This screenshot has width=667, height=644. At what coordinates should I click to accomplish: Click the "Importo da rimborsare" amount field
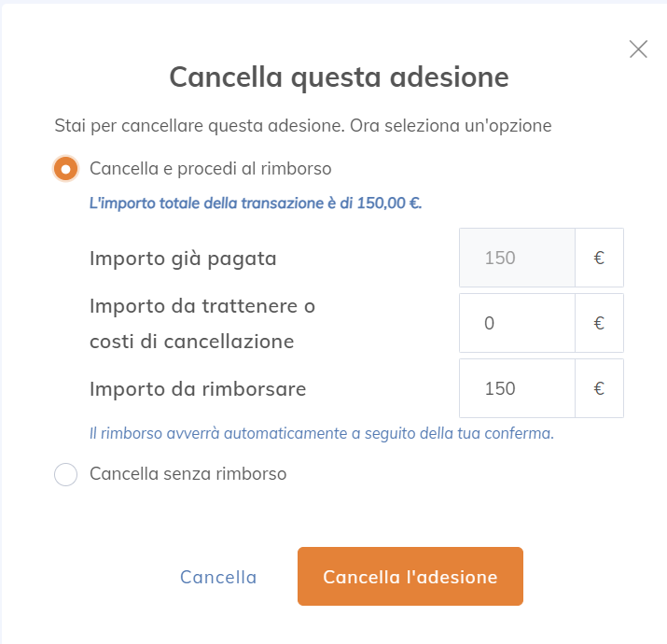pos(517,388)
